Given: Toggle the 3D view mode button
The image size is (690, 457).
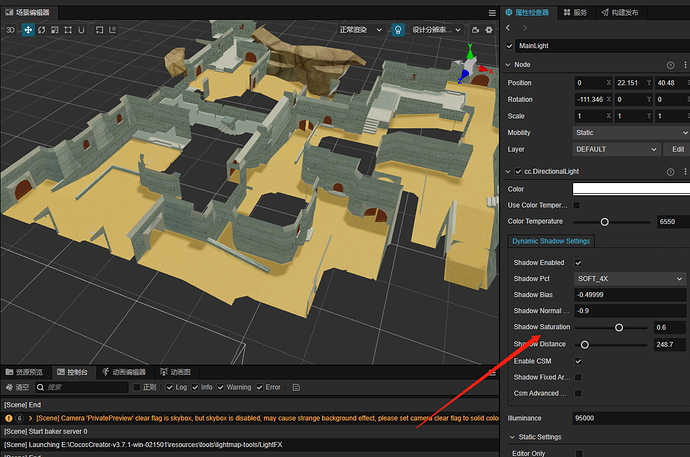Looking at the screenshot, I should pos(10,30).
